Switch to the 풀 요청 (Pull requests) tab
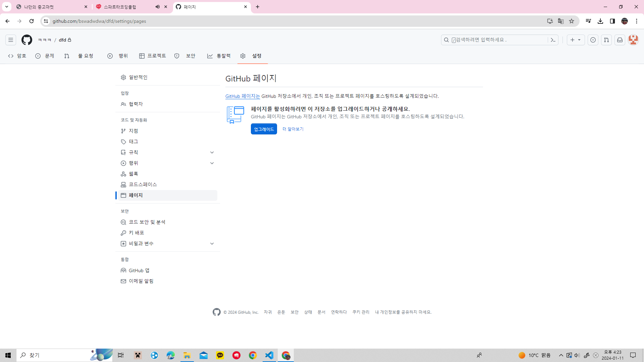This screenshot has height=362, width=644. (x=79, y=56)
